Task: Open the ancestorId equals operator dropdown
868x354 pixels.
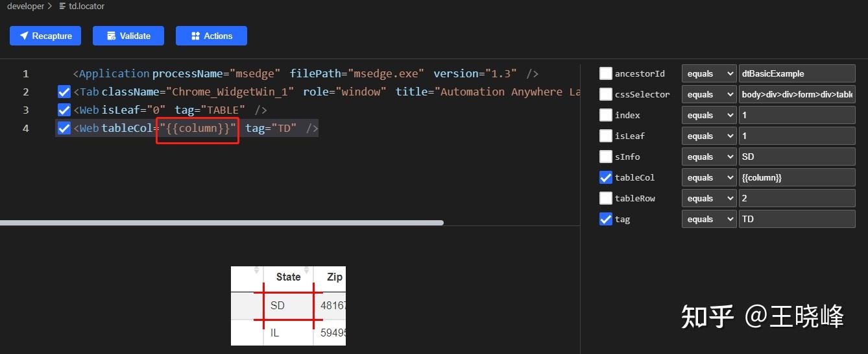Action: [x=708, y=73]
